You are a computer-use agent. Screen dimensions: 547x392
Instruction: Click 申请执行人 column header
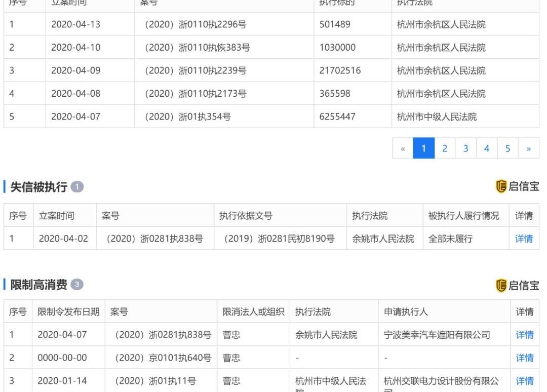(406, 311)
